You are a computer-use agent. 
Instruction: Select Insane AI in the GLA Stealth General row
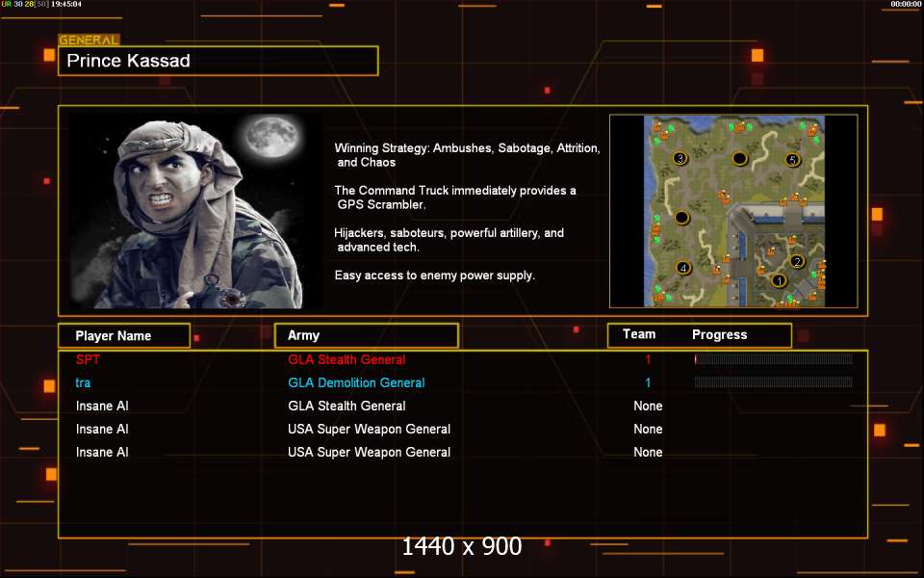pyautogui.click(x=102, y=406)
